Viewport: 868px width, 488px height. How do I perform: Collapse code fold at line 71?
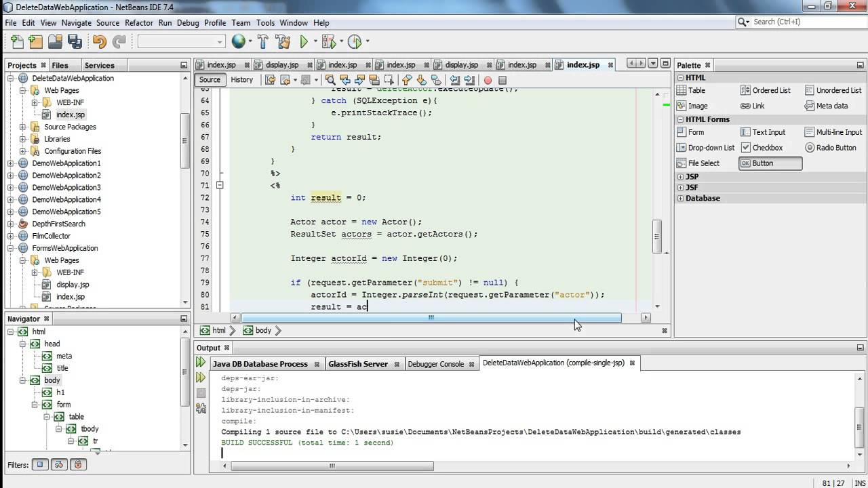[220, 185]
